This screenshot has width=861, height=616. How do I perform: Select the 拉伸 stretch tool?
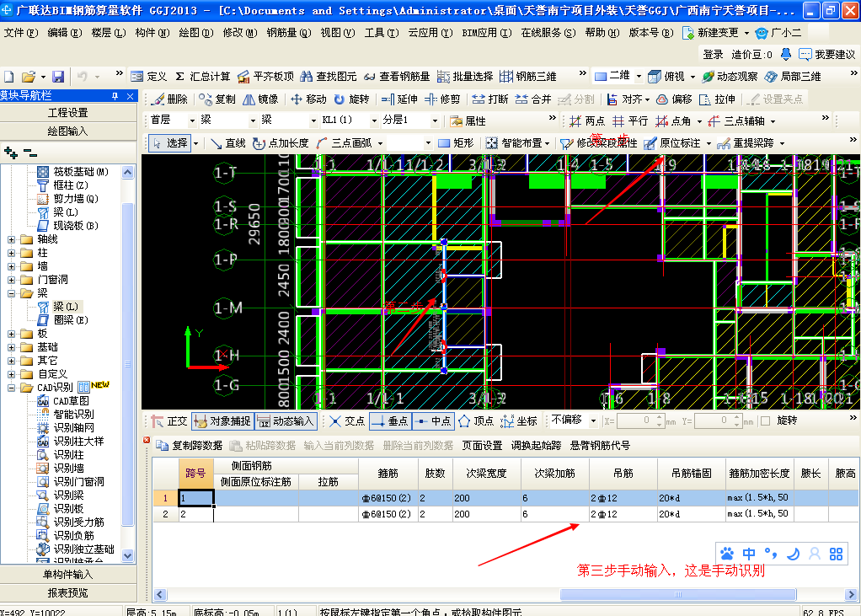click(717, 99)
